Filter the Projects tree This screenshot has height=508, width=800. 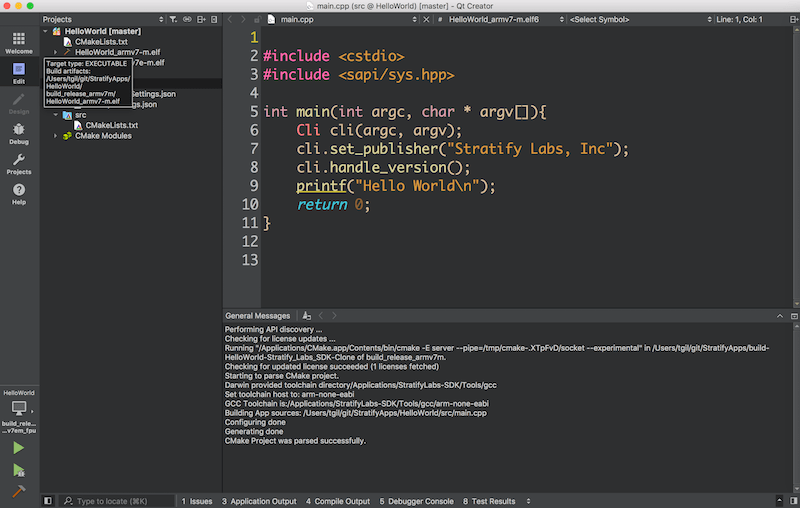pyautogui.click(x=173, y=19)
